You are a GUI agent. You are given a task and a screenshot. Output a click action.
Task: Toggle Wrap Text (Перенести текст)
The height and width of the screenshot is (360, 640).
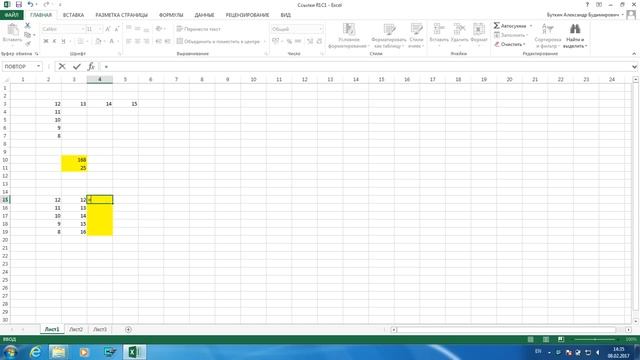coord(198,29)
